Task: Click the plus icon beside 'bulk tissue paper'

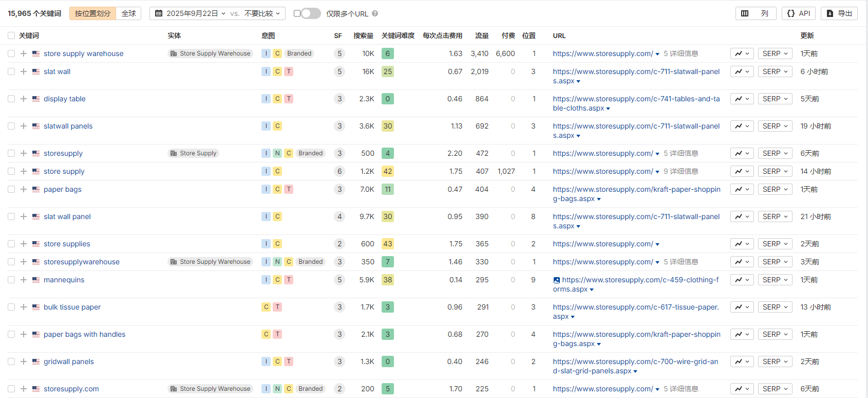Action: click(24, 307)
